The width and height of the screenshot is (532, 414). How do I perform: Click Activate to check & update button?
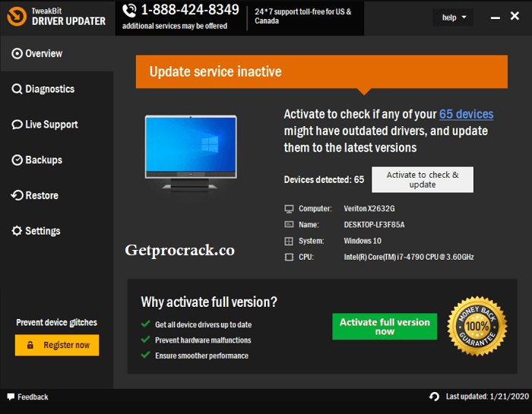tap(423, 180)
